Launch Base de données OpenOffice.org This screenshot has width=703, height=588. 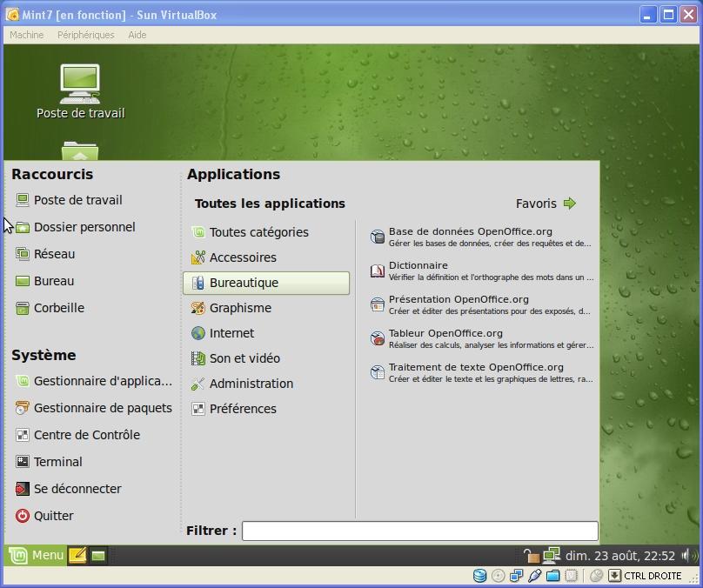(x=481, y=237)
